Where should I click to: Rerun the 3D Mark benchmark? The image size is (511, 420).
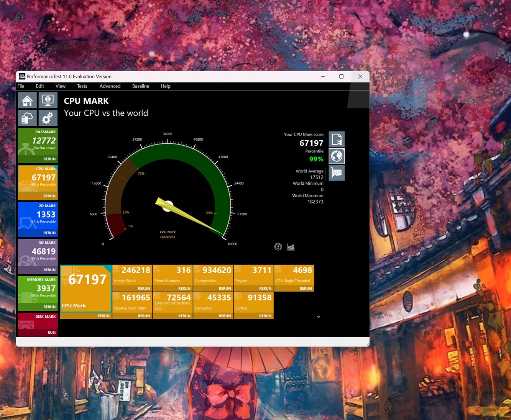(49, 270)
